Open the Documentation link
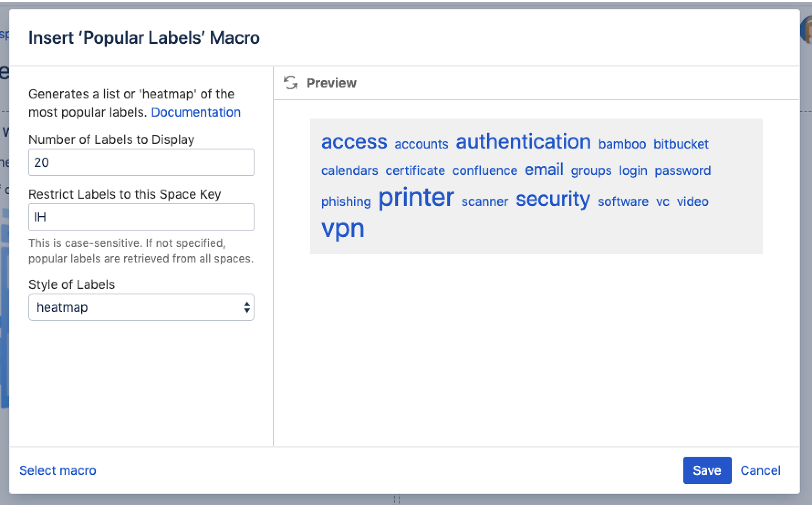812x505 pixels. (x=196, y=112)
